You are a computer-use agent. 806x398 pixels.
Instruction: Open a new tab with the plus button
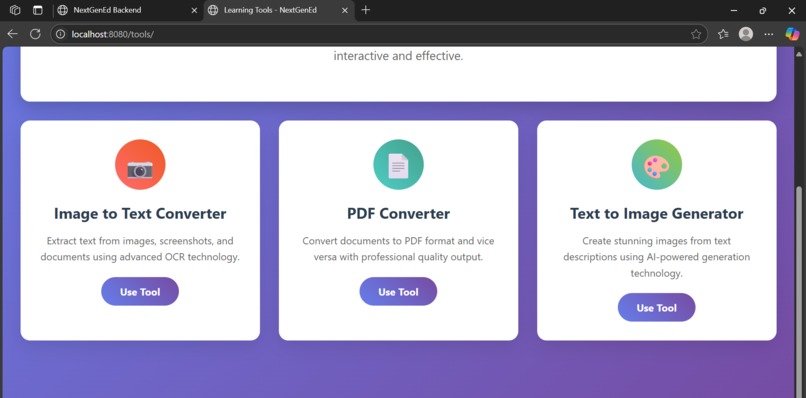[x=365, y=10]
